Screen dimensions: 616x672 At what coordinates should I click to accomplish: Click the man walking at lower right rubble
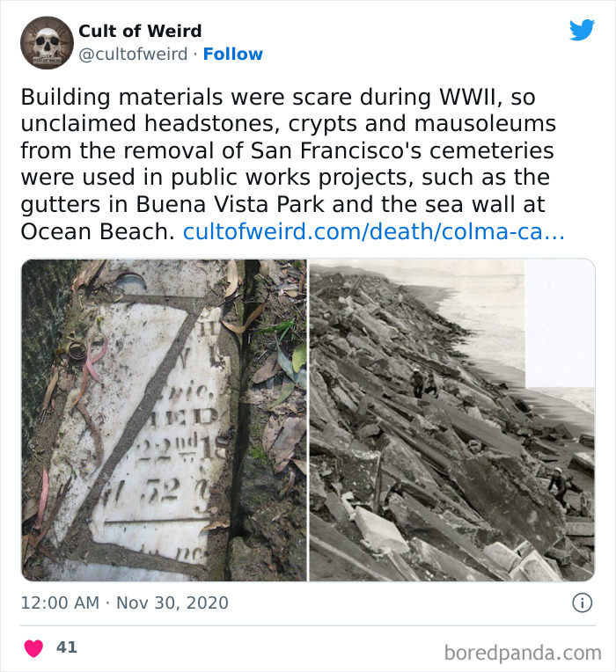tap(559, 486)
